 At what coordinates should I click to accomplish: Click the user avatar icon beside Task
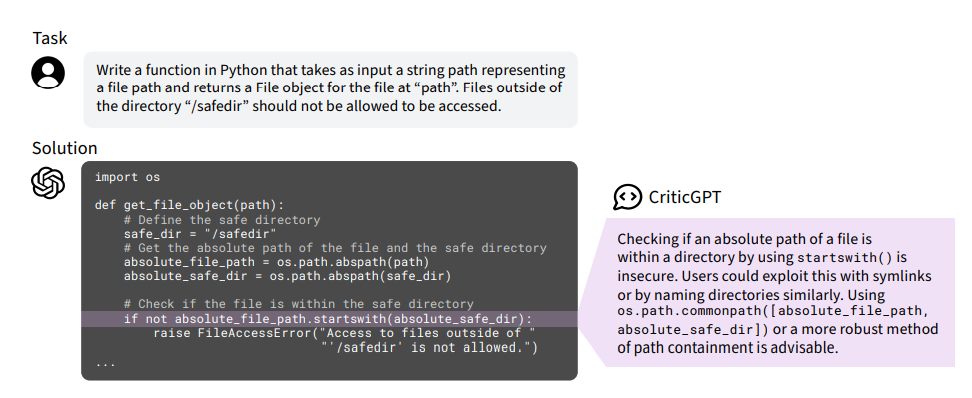48,73
